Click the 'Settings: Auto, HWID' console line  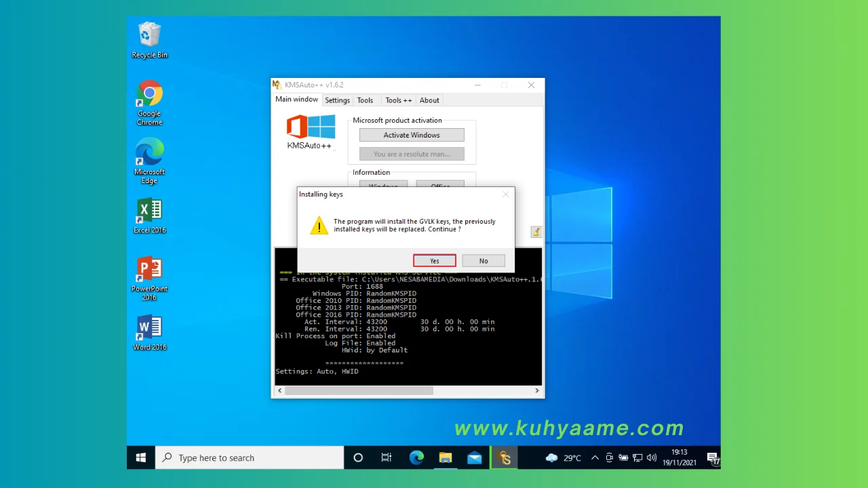[x=317, y=371]
